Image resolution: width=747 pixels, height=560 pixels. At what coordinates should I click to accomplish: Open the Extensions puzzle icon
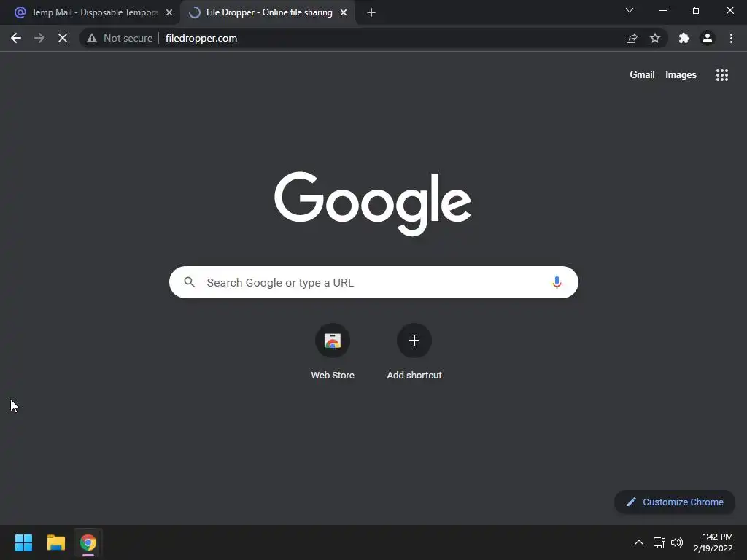coord(684,38)
